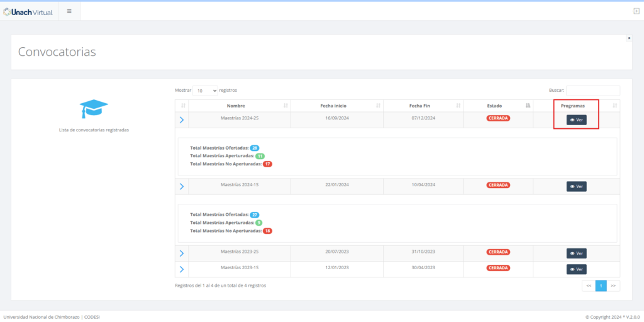The height and width of the screenshot is (322, 644).
Task: Expand the Maestrías 2023-2S row
Action: tap(182, 253)
